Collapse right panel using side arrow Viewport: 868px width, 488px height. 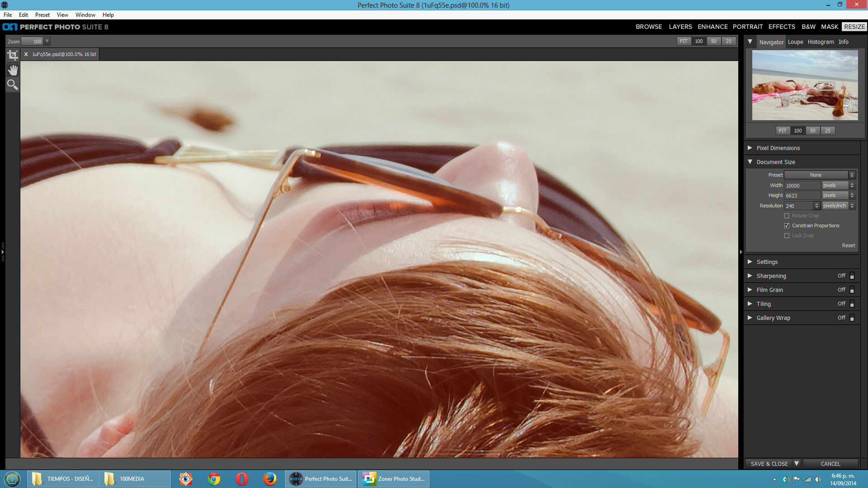click(x=741, y=252)
